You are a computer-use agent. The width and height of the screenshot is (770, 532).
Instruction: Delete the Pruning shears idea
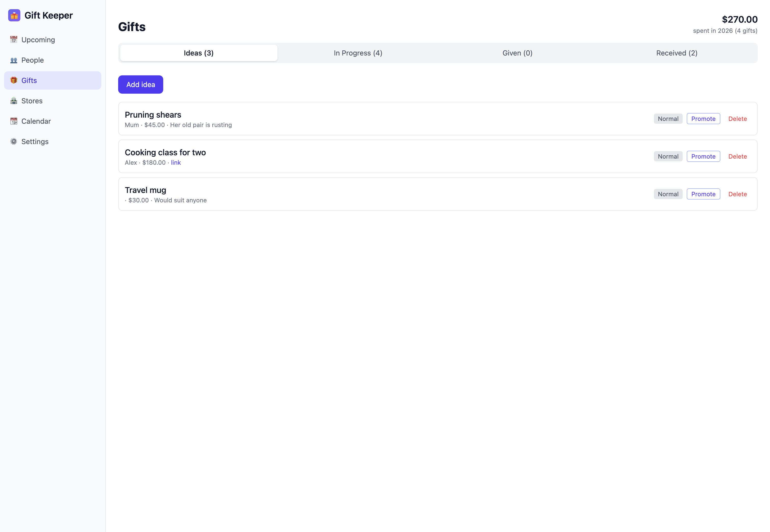click(x=738, y=119)
